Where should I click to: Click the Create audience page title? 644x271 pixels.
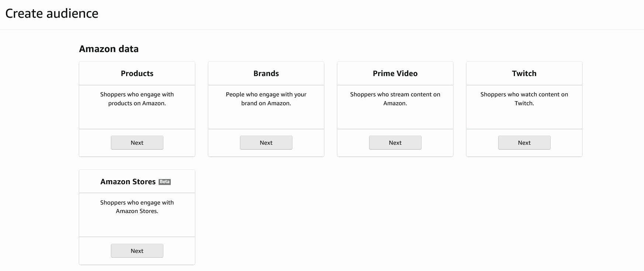[52, 13]
